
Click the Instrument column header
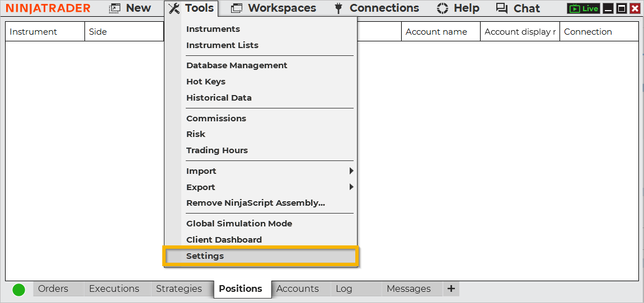point(45,32)
